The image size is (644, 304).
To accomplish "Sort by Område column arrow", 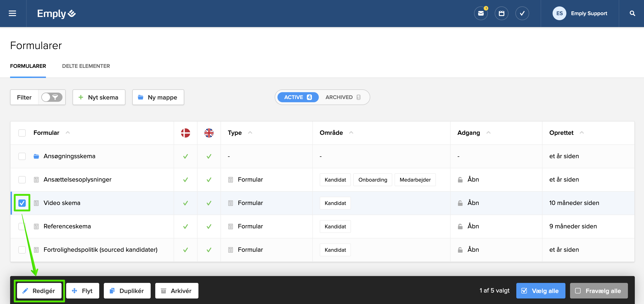I will coord(351,133).
